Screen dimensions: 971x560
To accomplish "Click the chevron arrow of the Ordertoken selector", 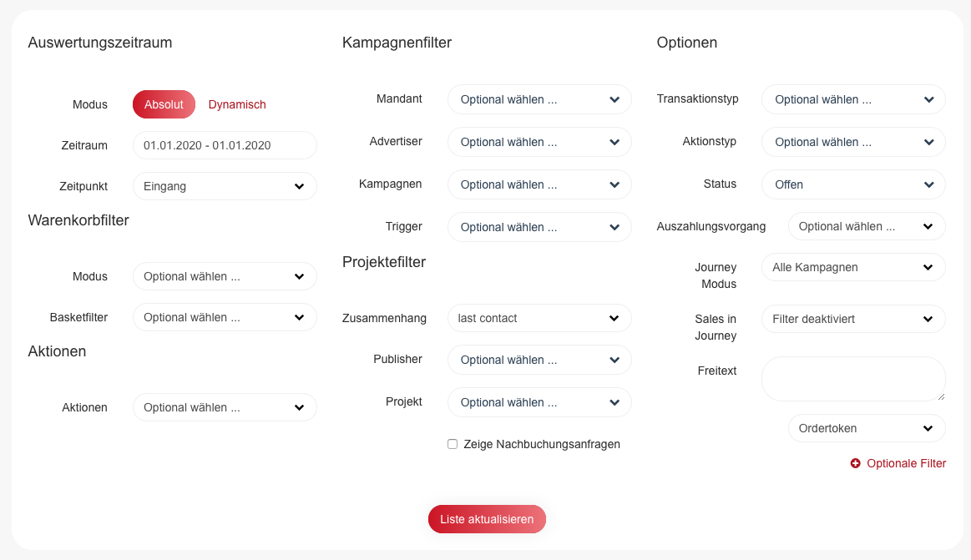I will [x=928, y=428].
